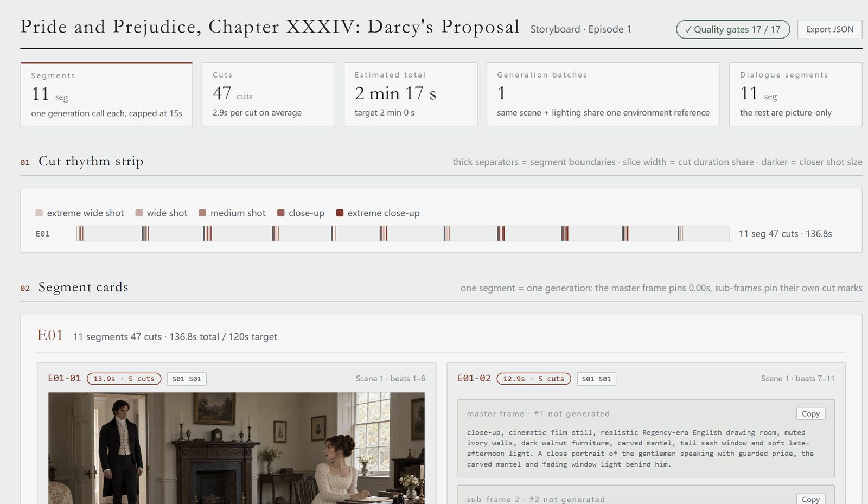
Task: Click the extreme close-up legend swatch
Action: tap(340, 213)
